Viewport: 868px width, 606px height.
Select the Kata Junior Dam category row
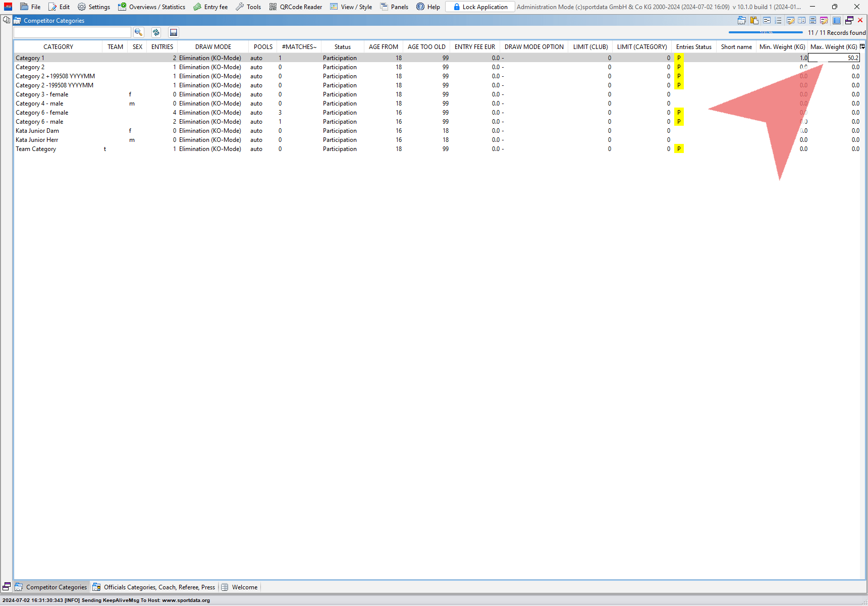click(x=37, y=131)
